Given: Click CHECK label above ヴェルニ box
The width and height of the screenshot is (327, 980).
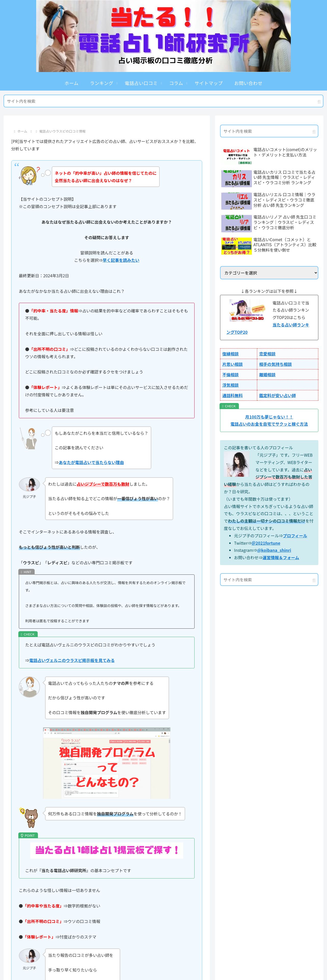Looking at the screenshot, I should [28, 634].
